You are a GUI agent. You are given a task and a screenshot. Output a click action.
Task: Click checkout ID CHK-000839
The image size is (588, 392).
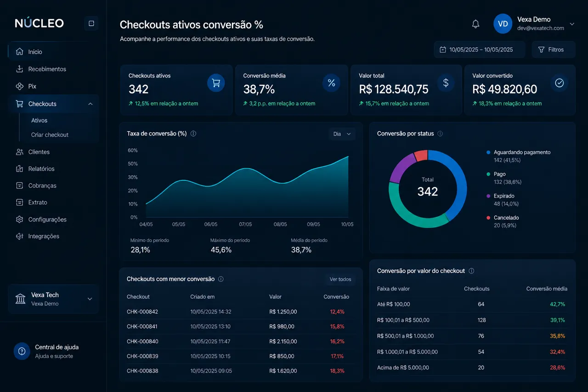[142, 356]
